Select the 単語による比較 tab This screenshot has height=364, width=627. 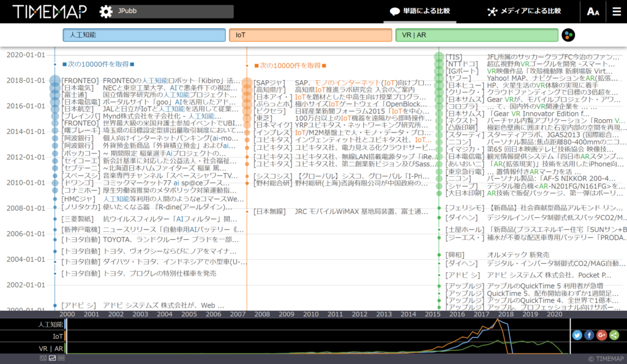coord(420,11)
